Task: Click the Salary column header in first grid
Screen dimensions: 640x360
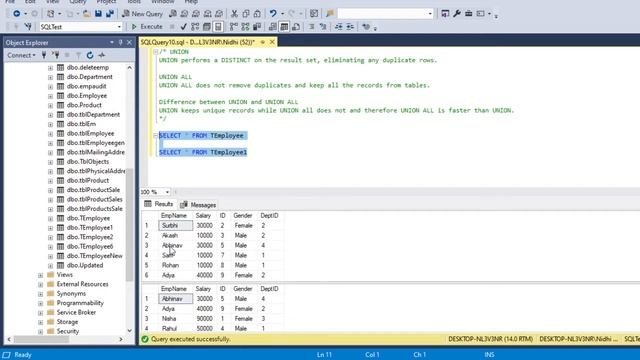Action: (x=203, y=216)
